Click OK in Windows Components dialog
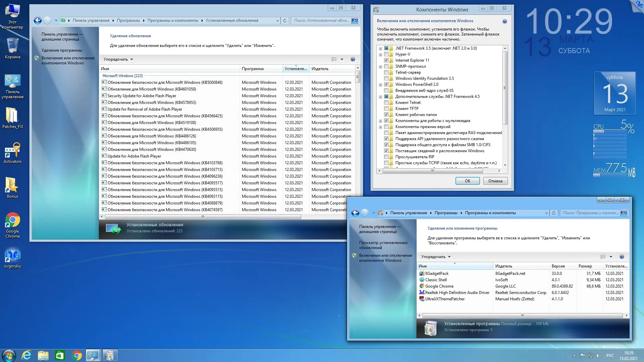The image size is (644, 362). 467,181
